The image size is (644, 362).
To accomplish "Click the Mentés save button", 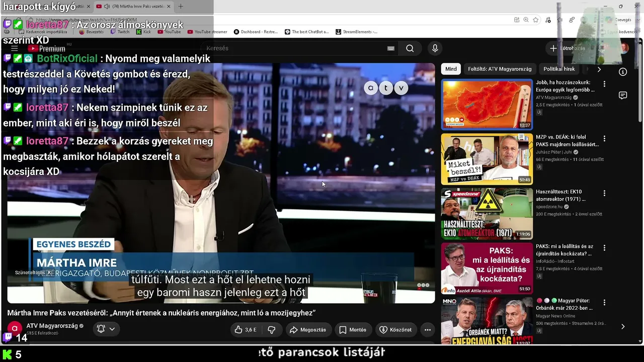I will pos(352,330).
